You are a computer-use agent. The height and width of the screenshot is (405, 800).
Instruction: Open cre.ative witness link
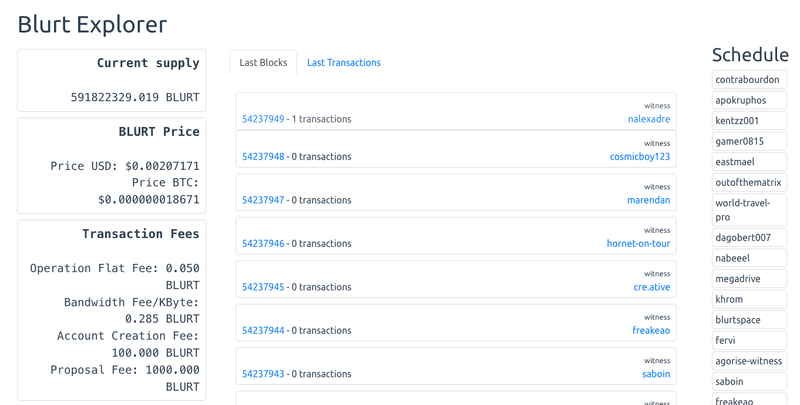point(651,287)
